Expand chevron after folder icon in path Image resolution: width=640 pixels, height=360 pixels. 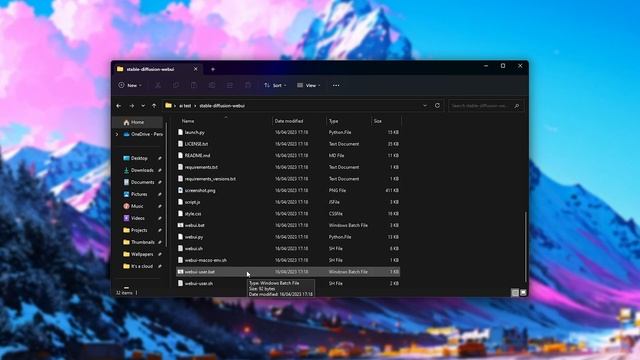click(x=175, y=106)
